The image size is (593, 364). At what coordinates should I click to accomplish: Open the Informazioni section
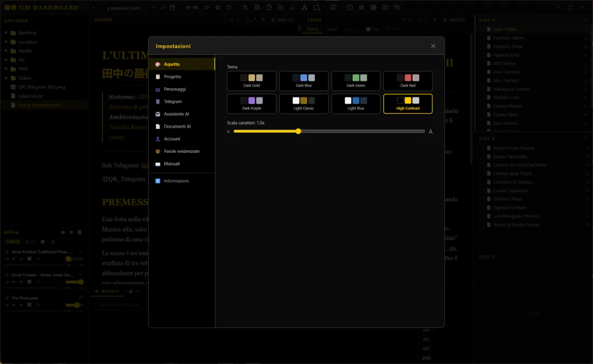[176, 181]
